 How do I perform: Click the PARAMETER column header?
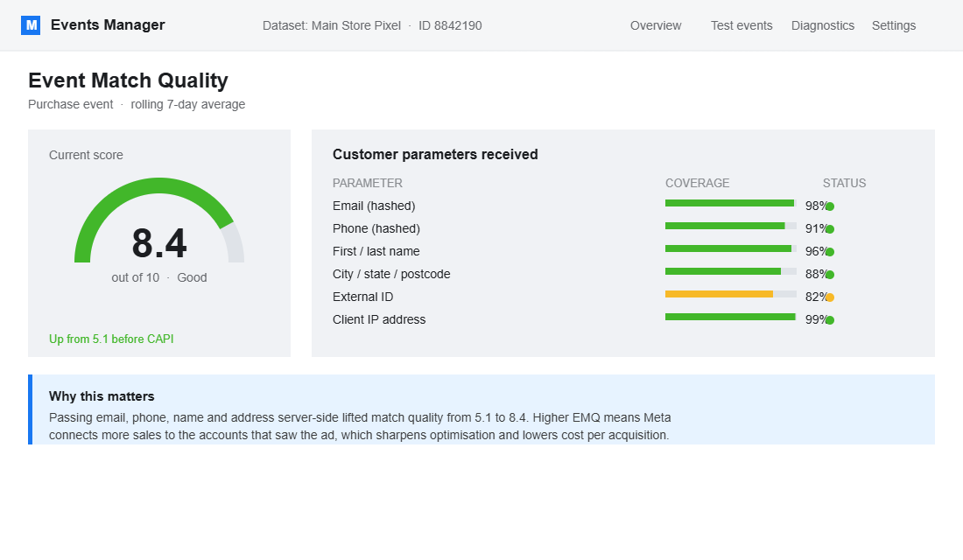[x=368, y=183]
